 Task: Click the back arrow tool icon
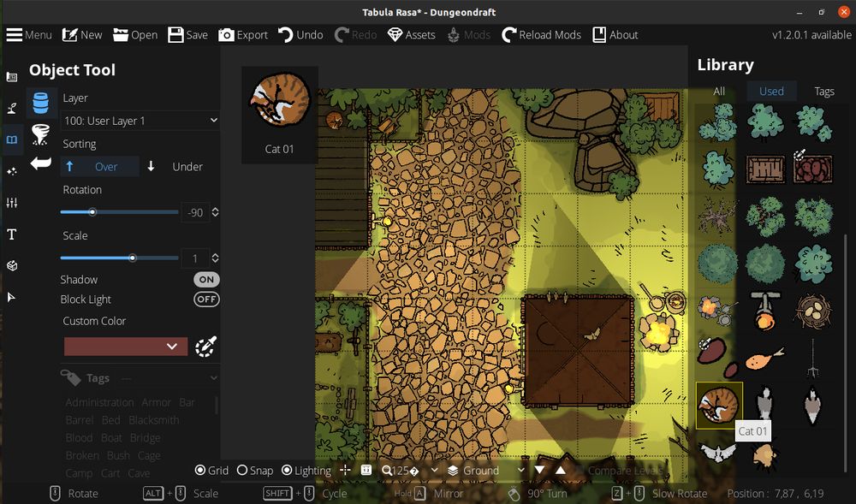click(40, 163)
